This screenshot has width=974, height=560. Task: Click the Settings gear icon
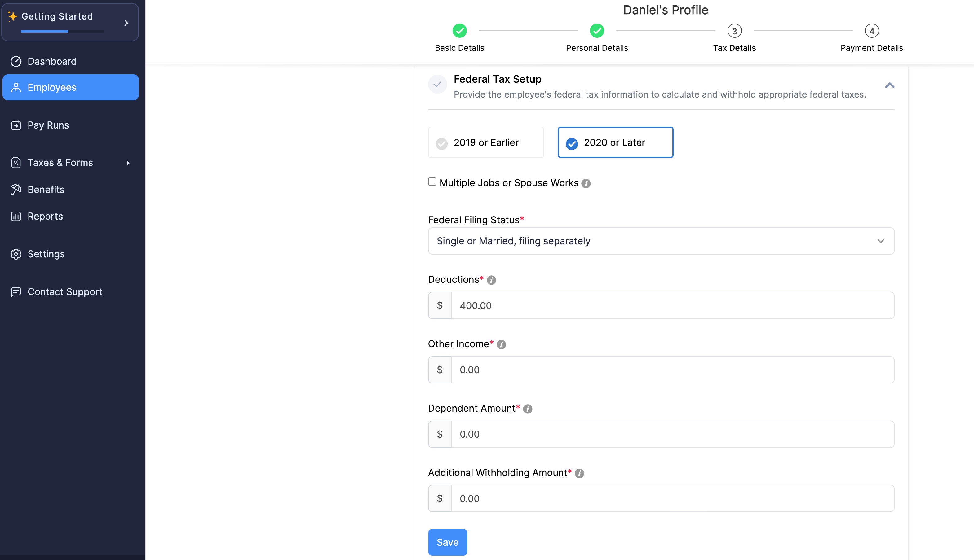pos(16,254)
